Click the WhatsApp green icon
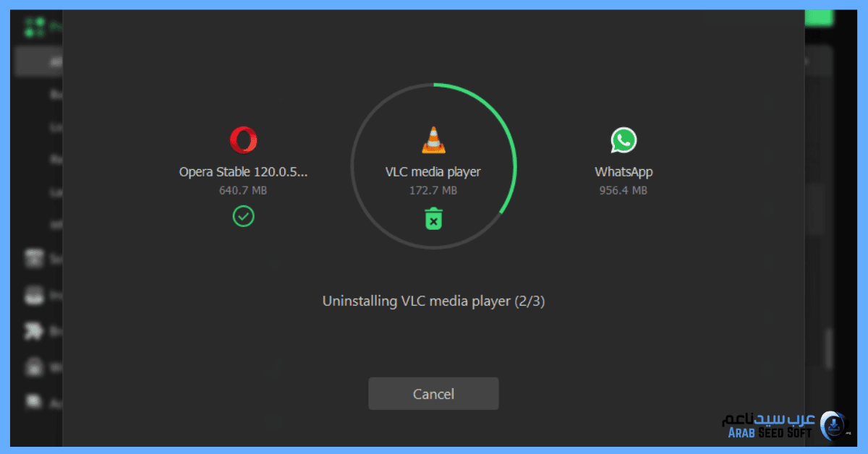This screenshot has width=868, height=454. click(623, 140)
